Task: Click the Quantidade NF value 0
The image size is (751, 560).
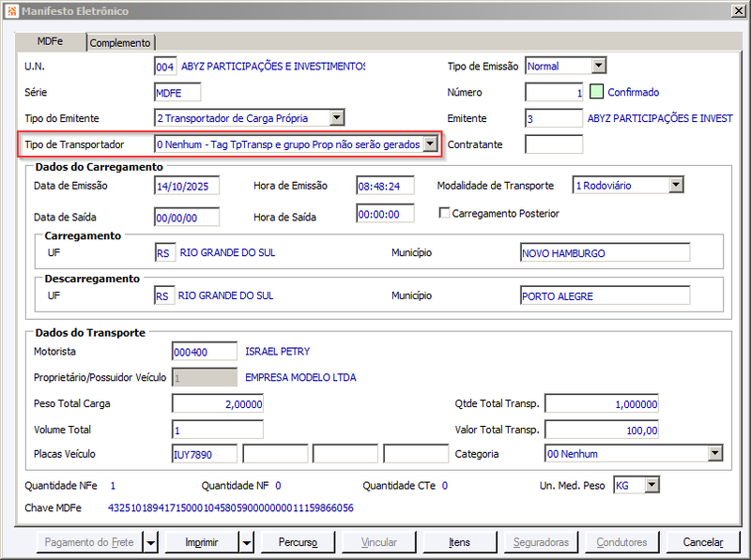Action: tap(278, 486)
